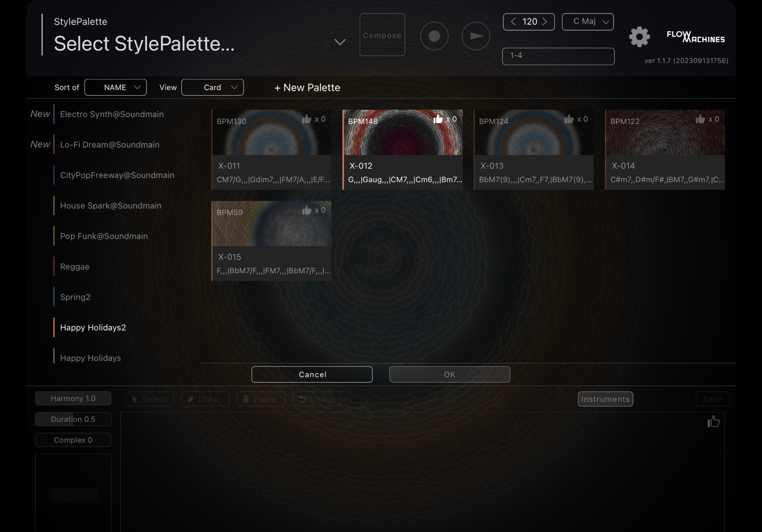The width and height of the screenshot is (762, 532).
Task: Click the BPM59 label on X-015
Action: pos(230,213)
